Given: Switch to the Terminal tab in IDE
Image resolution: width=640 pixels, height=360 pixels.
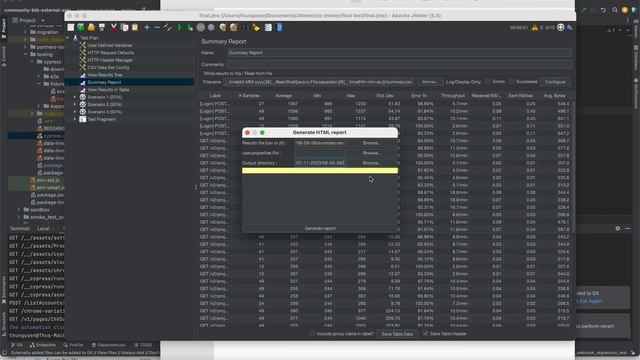Looking at the screenshot, I should pyautogui.click(x=19, y=229).
